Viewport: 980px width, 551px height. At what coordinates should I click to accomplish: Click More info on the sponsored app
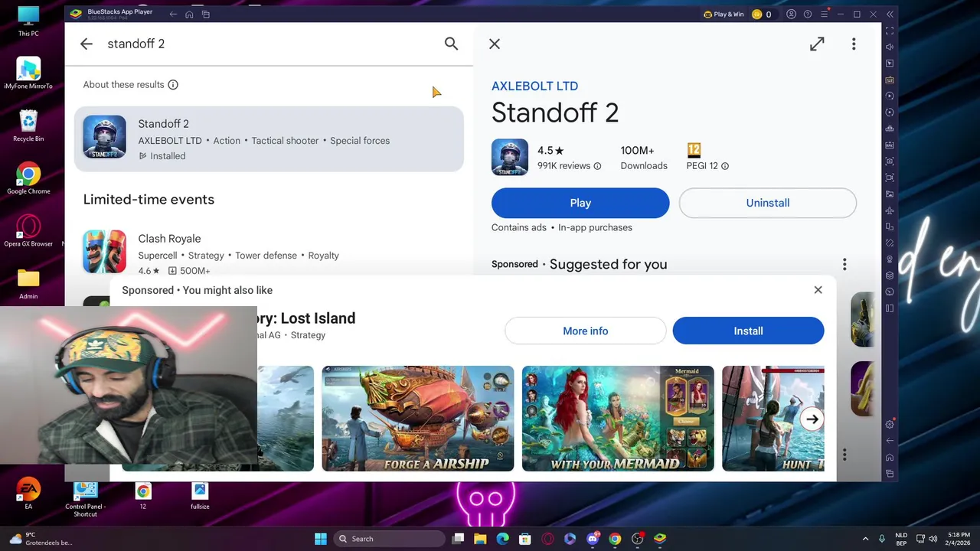(x=585, y=331)
